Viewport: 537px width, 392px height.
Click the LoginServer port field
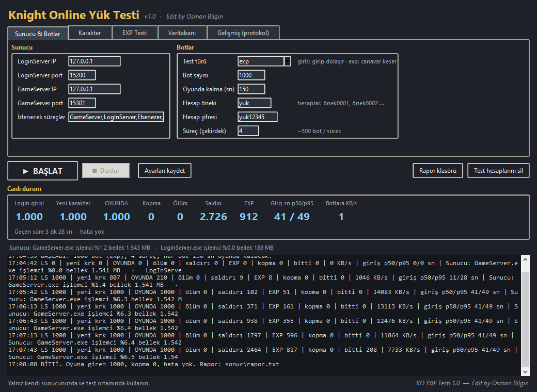(x=82, y=75)
